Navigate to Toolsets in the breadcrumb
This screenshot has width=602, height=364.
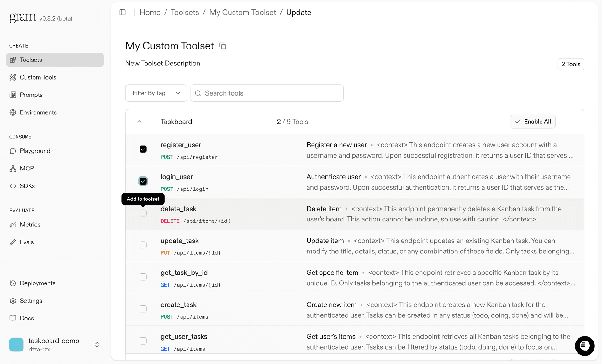pyautogui.click(x=185, y=13)
